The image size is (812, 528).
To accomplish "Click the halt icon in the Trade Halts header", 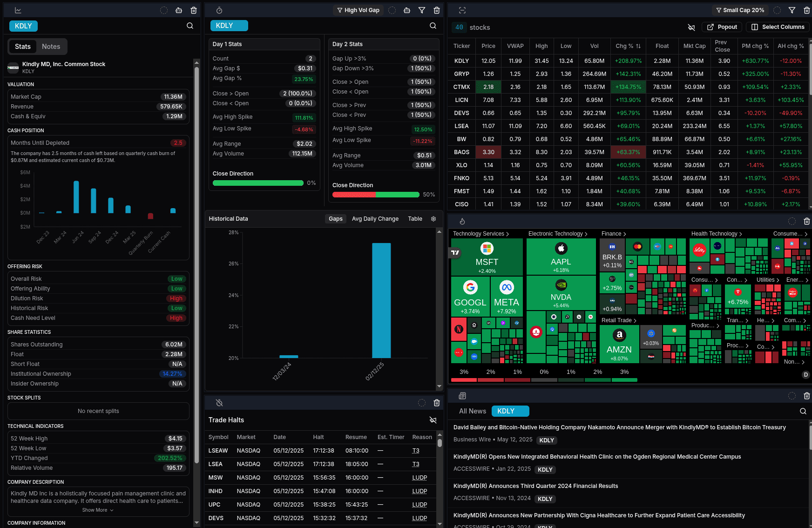I will pos(219,403).
